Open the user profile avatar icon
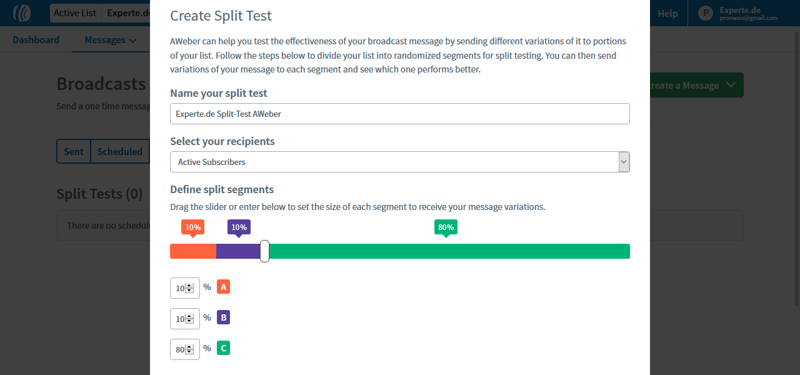Screen dimensions: 800x375 pos(705,13)
